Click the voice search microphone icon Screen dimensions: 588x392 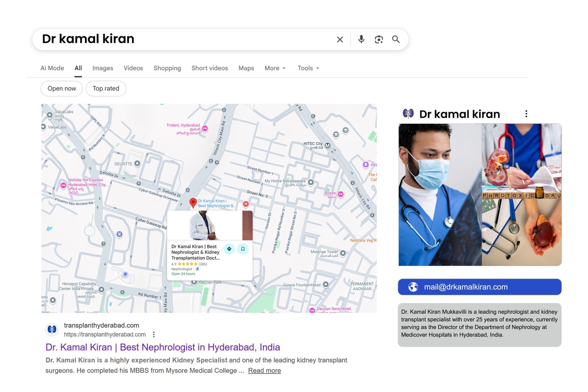tap(362, 39)
